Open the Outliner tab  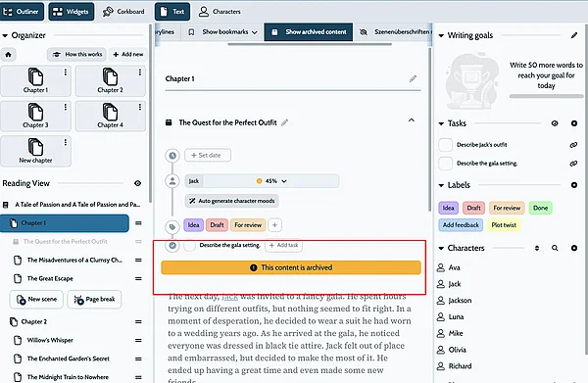click(x=22, y=12)
